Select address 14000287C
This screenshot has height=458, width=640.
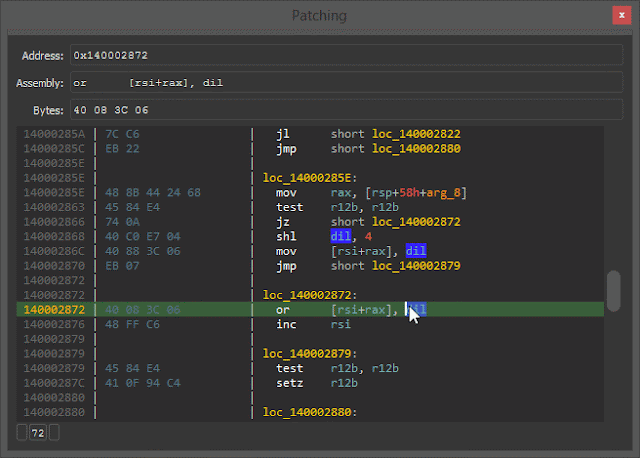click(x=54, y=383)
